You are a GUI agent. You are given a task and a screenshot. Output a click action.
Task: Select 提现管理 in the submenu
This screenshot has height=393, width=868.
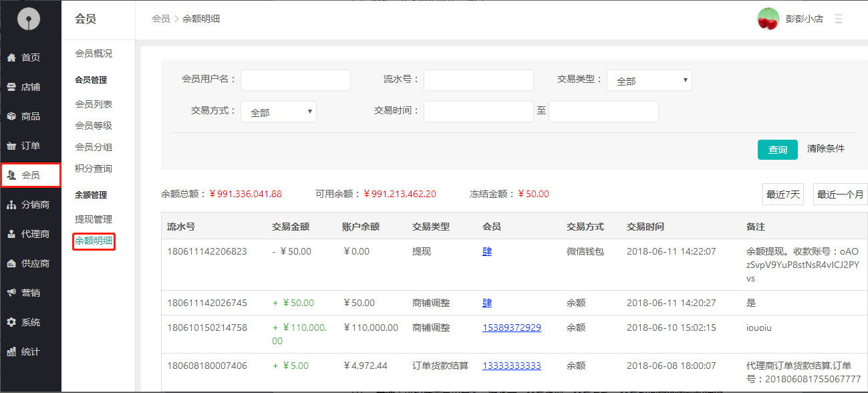[x=94, y=219]
